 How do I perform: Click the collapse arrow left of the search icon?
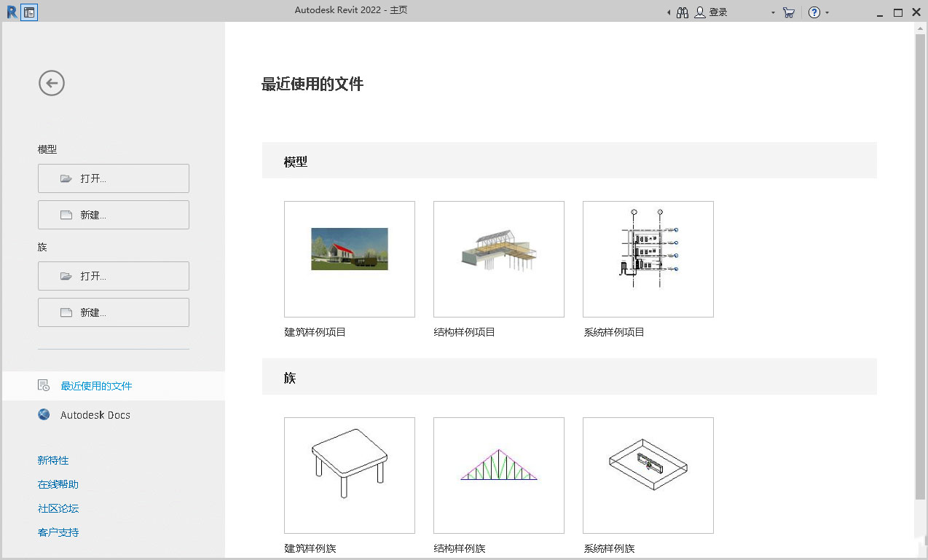tap(669, 12)
